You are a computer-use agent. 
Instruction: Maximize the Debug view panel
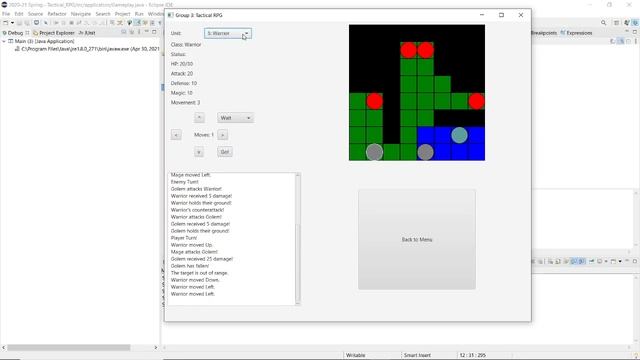[154, 32]
